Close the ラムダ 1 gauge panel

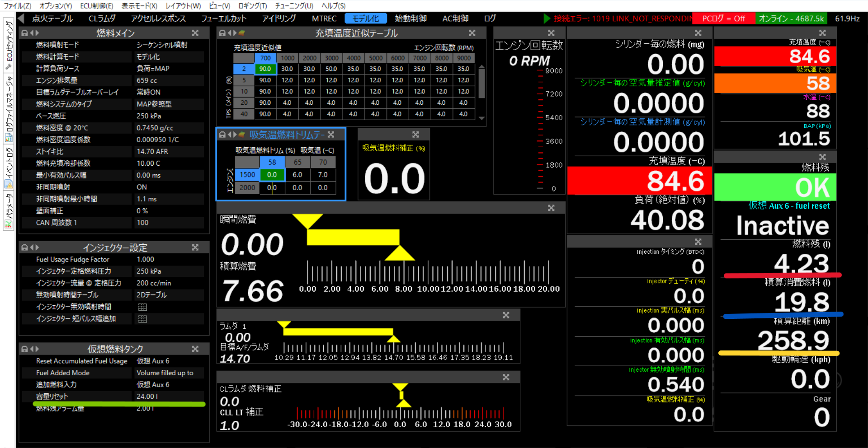tap(506, 315)
